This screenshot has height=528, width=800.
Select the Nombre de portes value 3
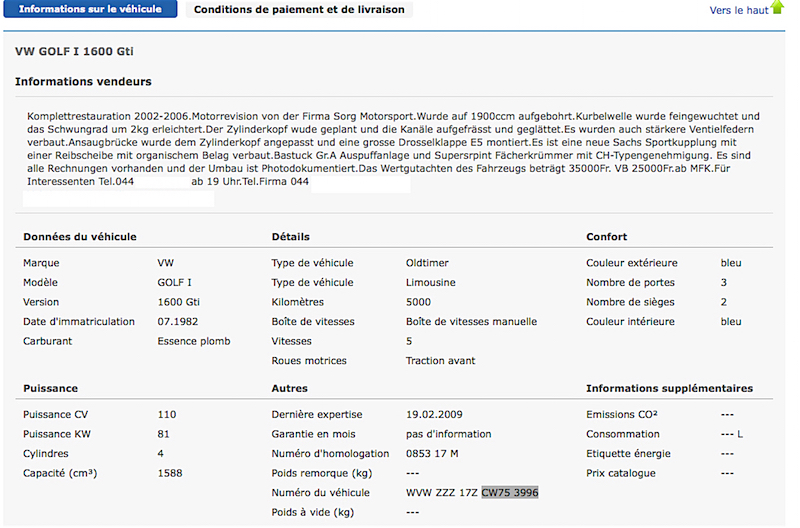tap(723, 282)
